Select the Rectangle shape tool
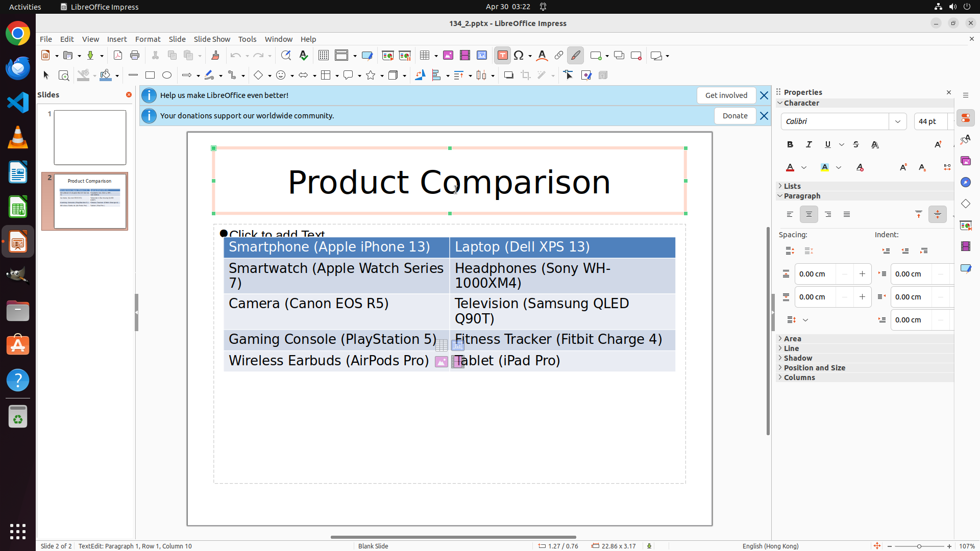The width and height of the screenshot is (980, 551). click(x=150, y=76)
